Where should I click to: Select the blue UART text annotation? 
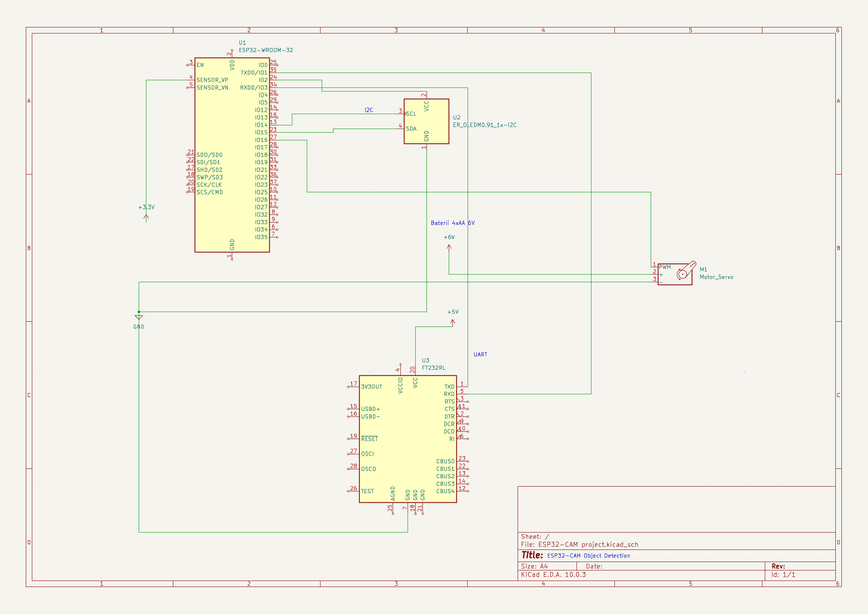tap(481, 354)
